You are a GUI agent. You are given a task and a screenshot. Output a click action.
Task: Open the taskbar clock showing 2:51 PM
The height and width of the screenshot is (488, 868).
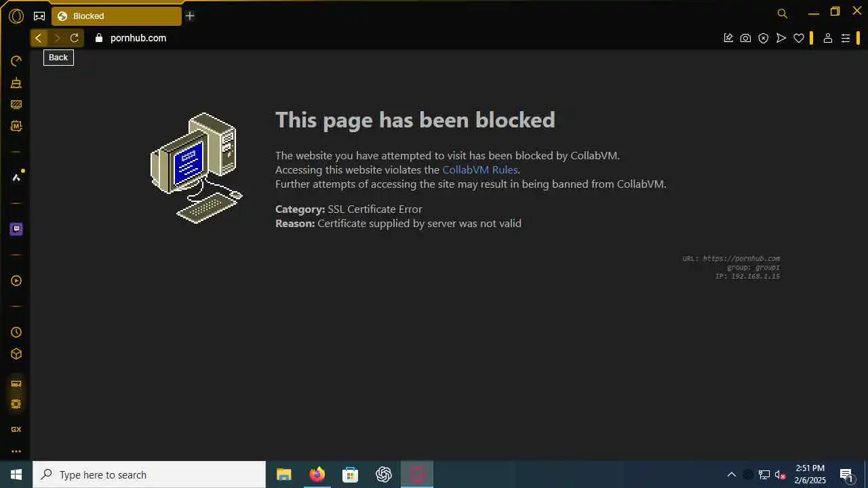[810, 474]
